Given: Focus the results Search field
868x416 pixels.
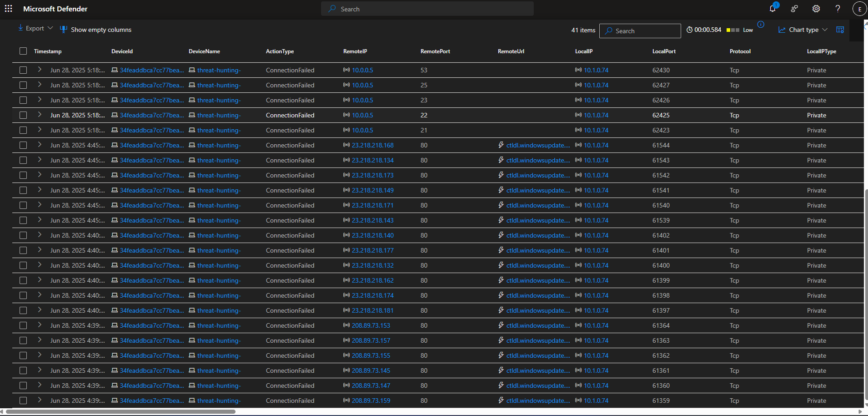Looking at the screenshot, I should [640, 31].
